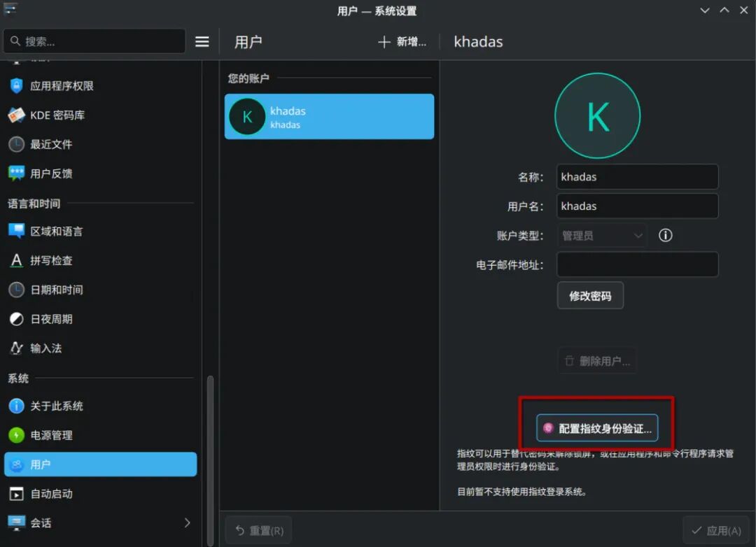
Task: Click the keep-above arrow in title bar
Action: coord(724,10)
